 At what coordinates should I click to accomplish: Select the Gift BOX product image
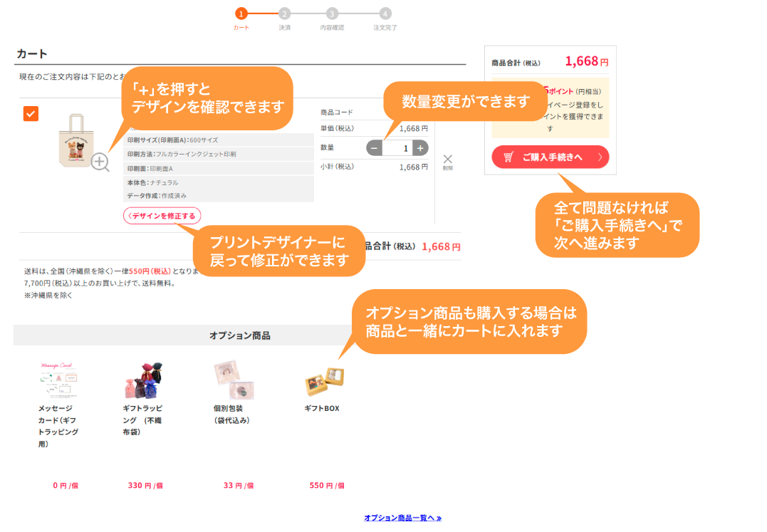coord(324,381)
